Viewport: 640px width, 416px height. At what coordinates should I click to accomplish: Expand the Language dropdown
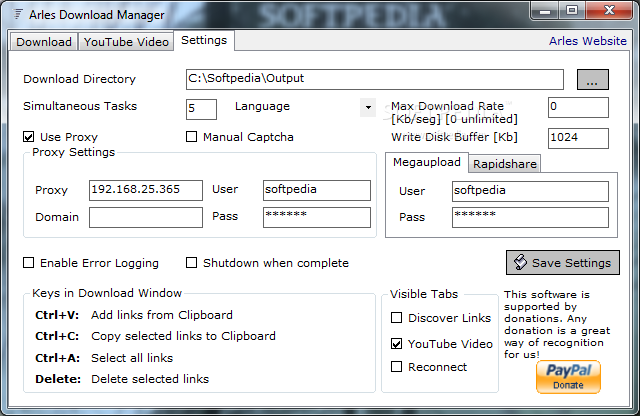pos(368,107)
